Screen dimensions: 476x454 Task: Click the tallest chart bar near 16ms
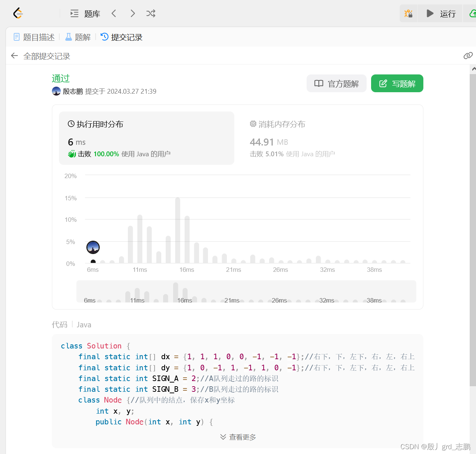(178, 230)
